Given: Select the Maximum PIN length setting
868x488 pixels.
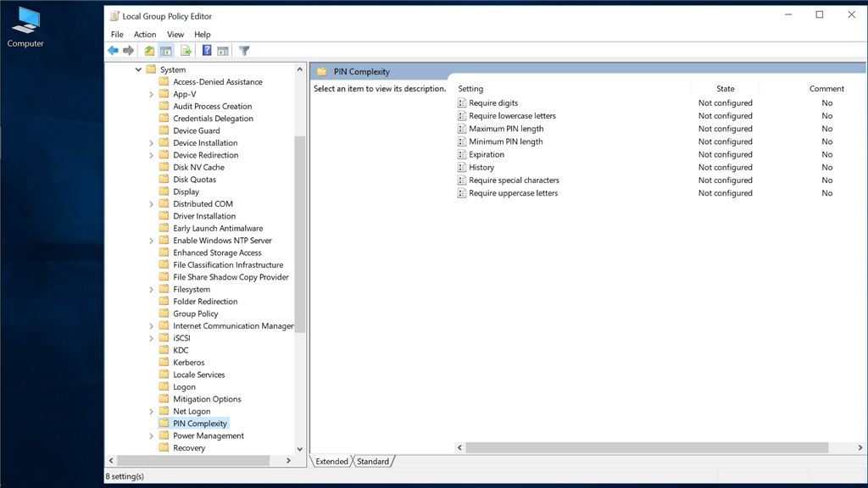Looking at the screenshot, I should tap(506, 129).
